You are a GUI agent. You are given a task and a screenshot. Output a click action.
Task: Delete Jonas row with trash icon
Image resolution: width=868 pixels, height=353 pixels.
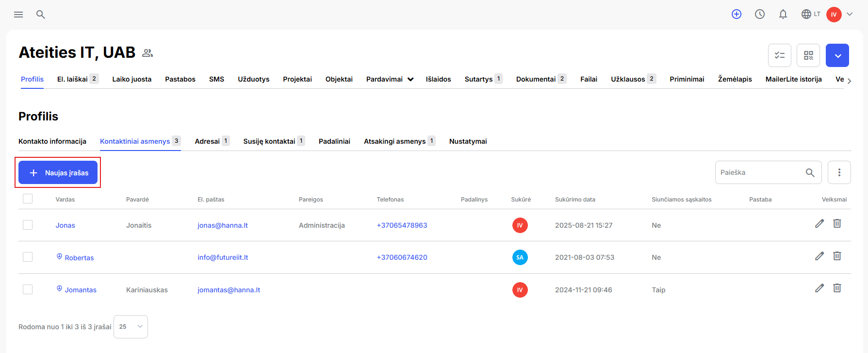(837, 223)
